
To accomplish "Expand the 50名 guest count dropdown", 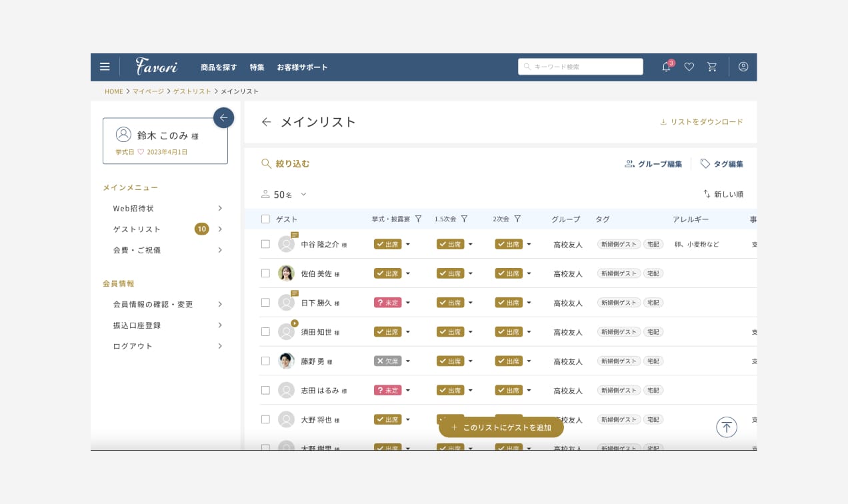I will click(x=303, y=195).
